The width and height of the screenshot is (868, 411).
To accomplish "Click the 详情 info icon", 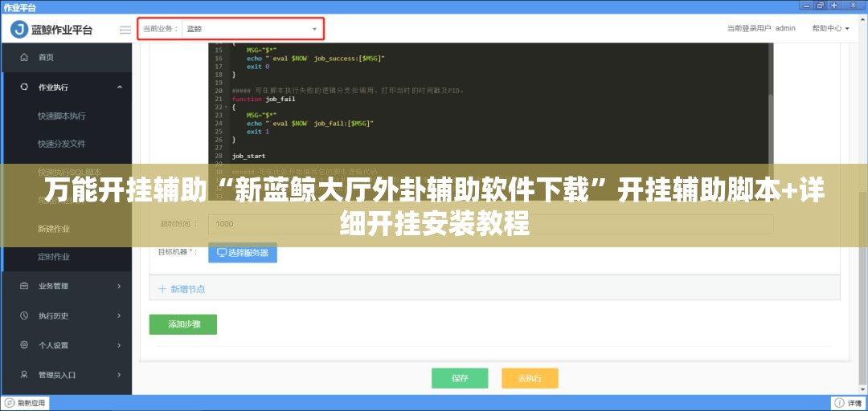I will [x=838, y=403].
